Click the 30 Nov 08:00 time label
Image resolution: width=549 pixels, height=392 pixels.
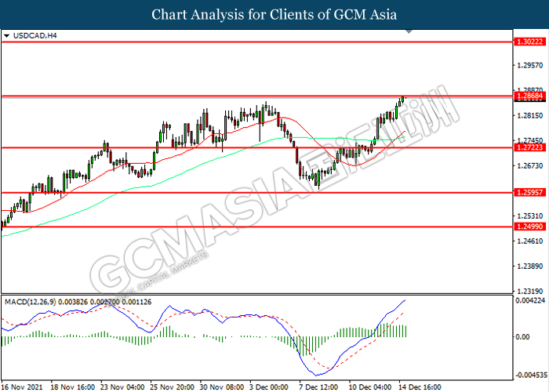pyautogui.click(x=222, y=387)
